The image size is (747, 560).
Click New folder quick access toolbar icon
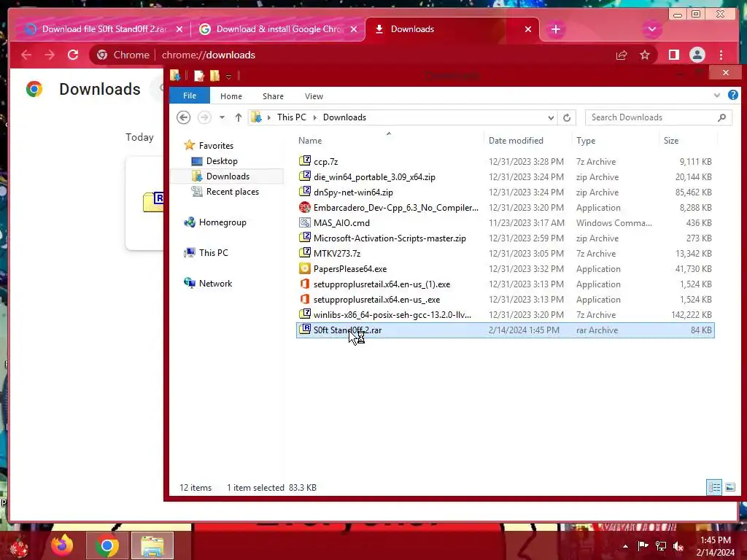215,76
